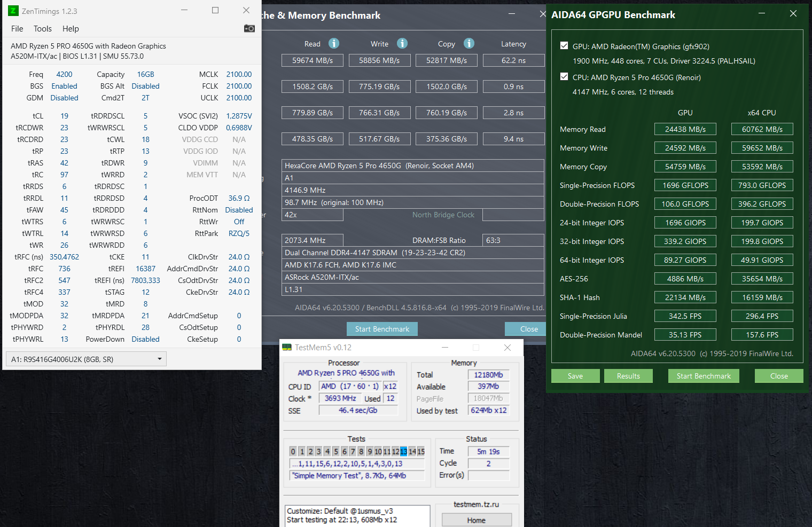Screen dimensions: 812x527
Task: Click the BGS value 'Enabled'
Action: (64, 86)
